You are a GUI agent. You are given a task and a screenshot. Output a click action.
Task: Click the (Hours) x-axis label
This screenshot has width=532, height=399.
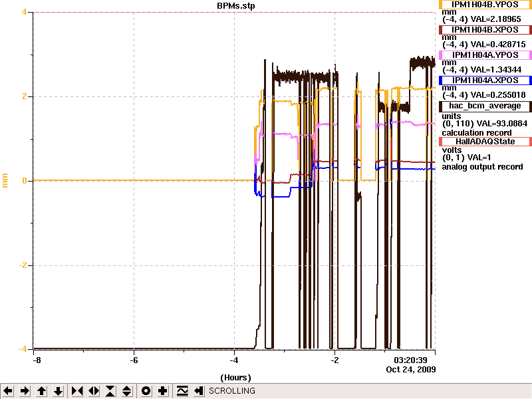click(235, 378)
